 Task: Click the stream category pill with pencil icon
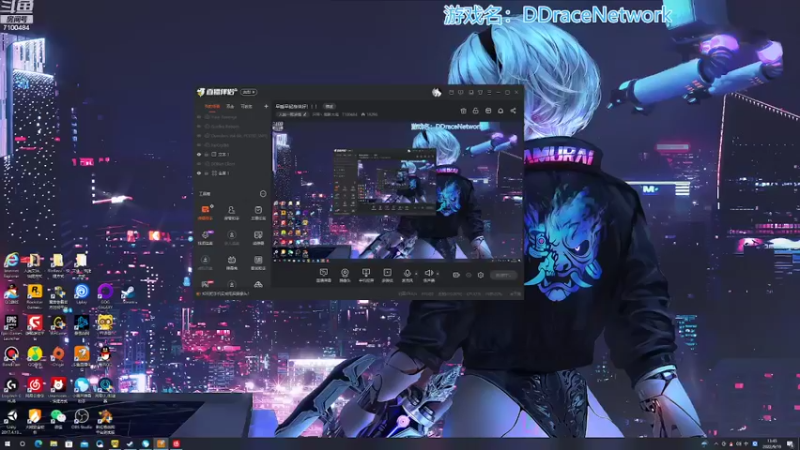292,115
